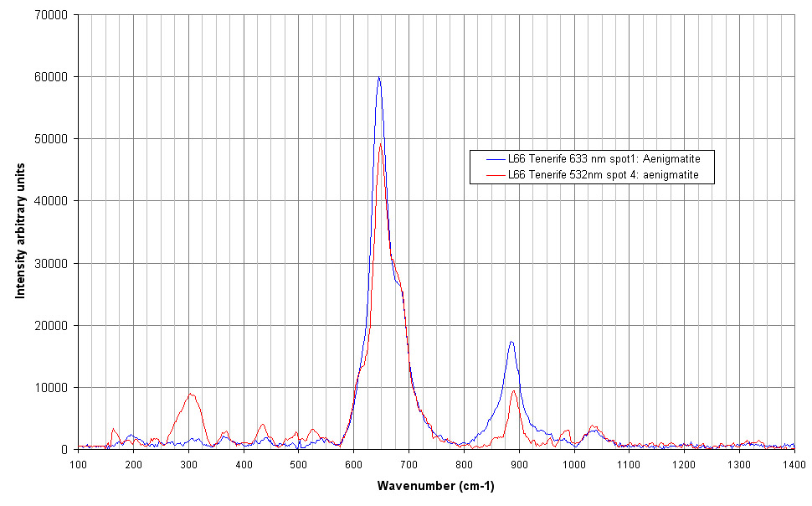Click the red peak top near 49000
This screenshot has height=506, width=812.
[x=381, y=144]
